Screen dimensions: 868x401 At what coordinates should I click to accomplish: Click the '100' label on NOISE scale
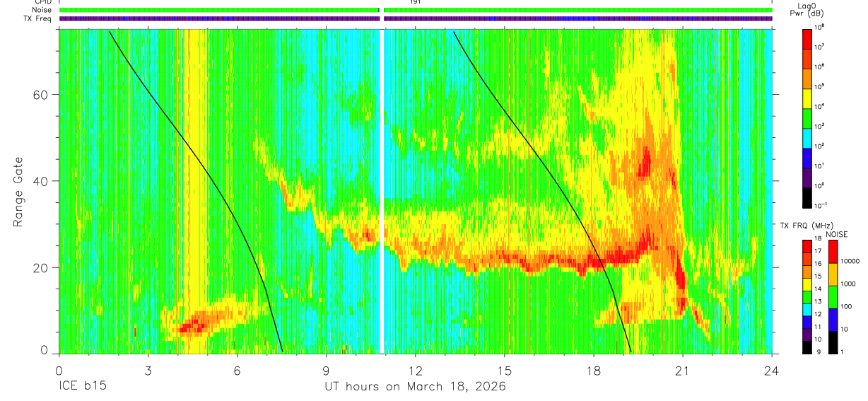(x=847, y=307)
